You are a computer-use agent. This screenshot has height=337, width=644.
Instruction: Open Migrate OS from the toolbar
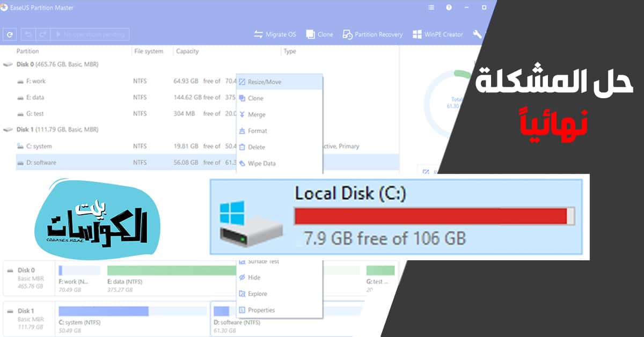coord(275,34)
